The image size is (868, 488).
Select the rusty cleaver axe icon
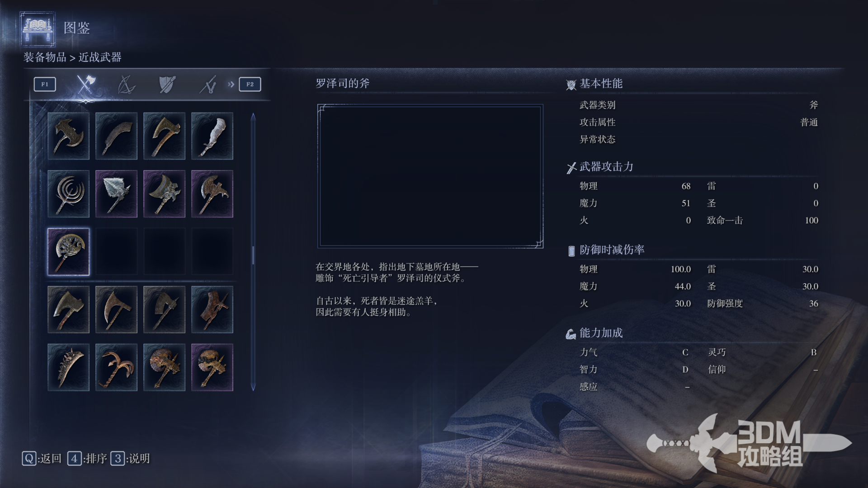click(x=212, y=310)
